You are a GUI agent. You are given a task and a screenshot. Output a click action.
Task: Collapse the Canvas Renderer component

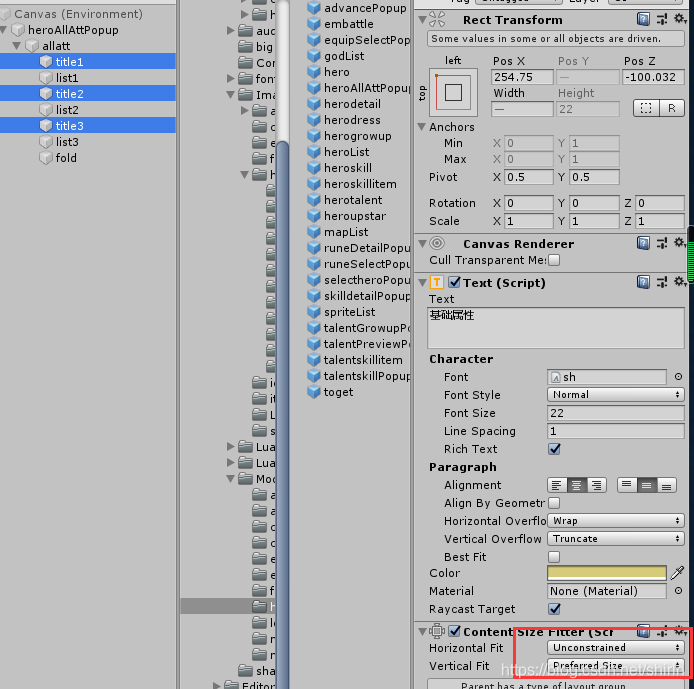pos(422,243)
